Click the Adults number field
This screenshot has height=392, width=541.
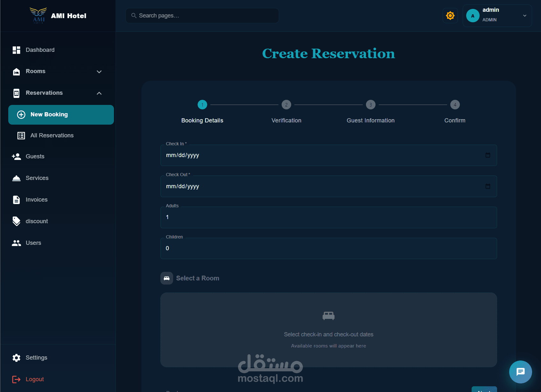[x=329, y=217]
